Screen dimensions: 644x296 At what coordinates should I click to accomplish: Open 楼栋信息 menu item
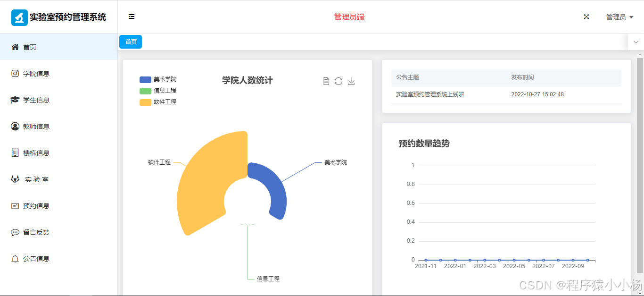[x=58, y=152]
